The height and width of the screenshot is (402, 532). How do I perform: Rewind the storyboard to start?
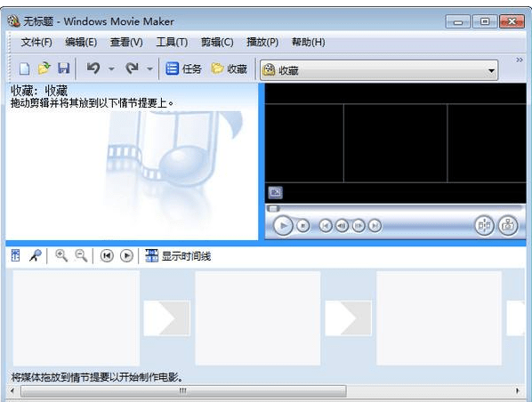[107, 256]
